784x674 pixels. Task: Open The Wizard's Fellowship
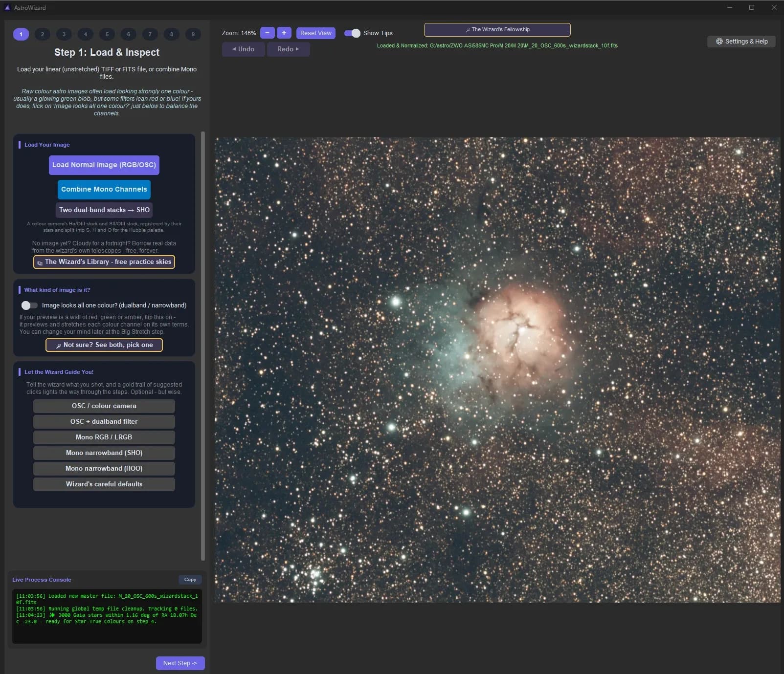pos(497,29)
